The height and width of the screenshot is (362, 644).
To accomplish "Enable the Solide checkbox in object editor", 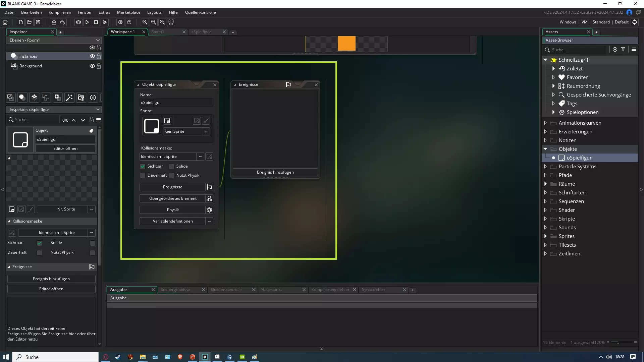I will coord(172,166).
